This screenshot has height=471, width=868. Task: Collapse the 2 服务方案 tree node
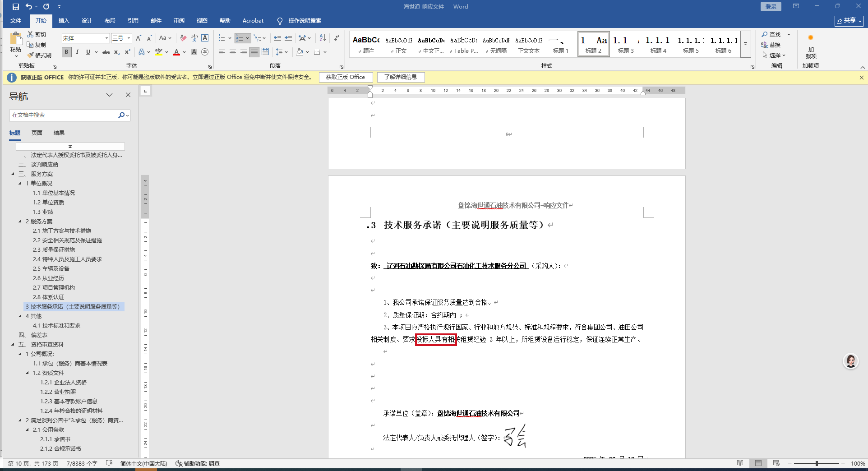[20, 222]
